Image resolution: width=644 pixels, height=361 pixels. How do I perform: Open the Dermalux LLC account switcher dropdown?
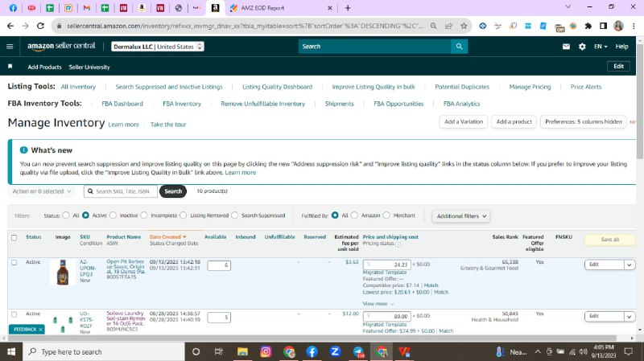[158, 47]
